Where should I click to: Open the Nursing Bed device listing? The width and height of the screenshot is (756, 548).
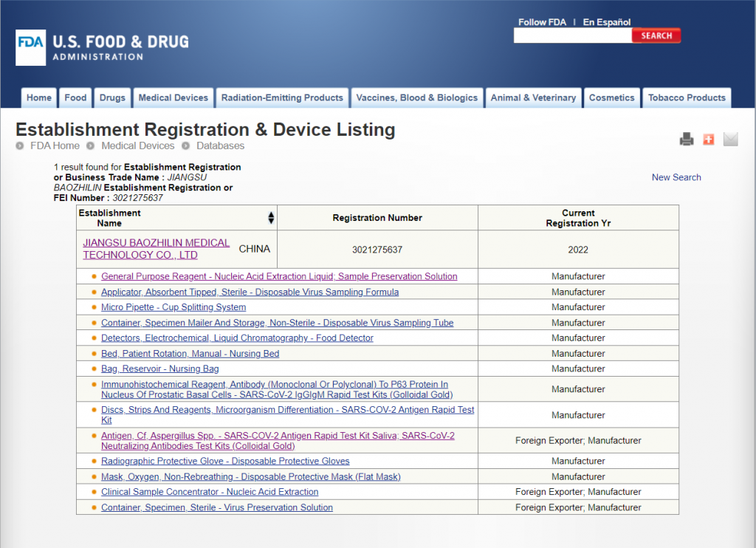190,354
